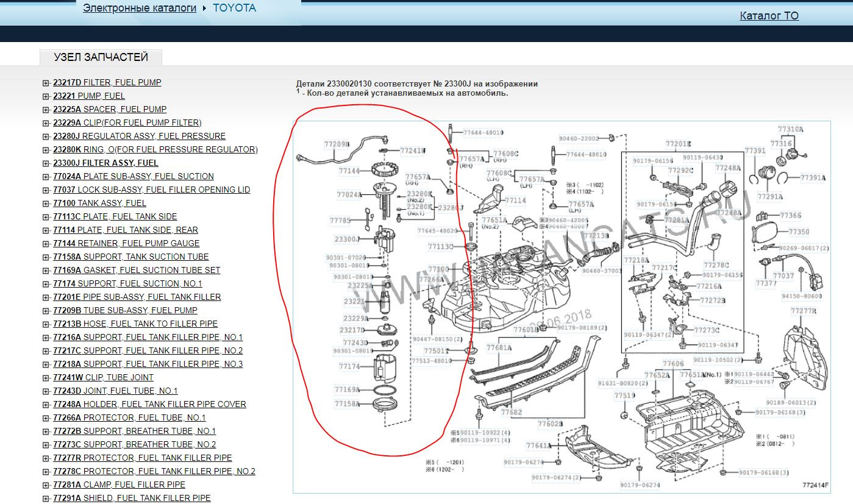Viewport: 853px width, 504px height.
Task: Select part label 77113C in the diagram
Action: pyautogui.click(x=440, y=247)
